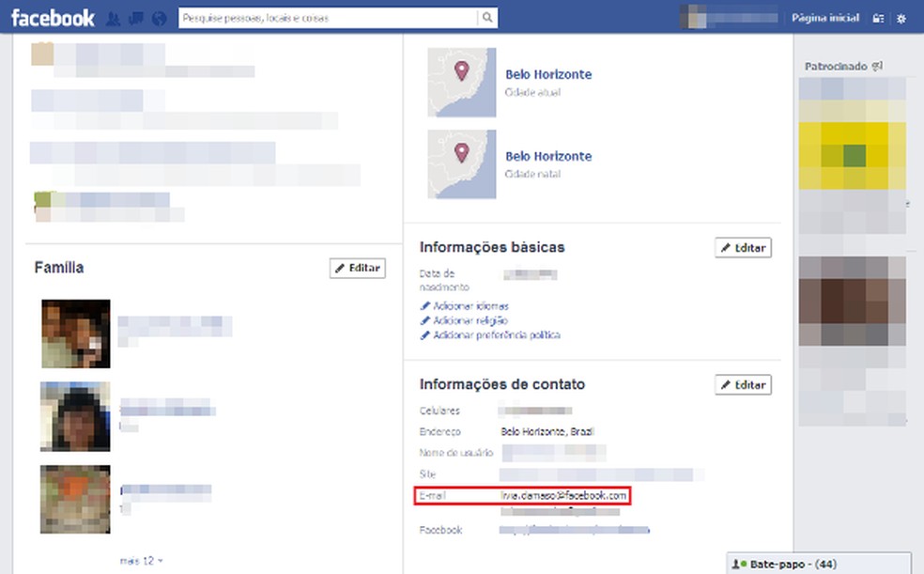This screenshot has height=574, width=924.
Task: Open first family member photo
Action: click(x=75, y=334)
